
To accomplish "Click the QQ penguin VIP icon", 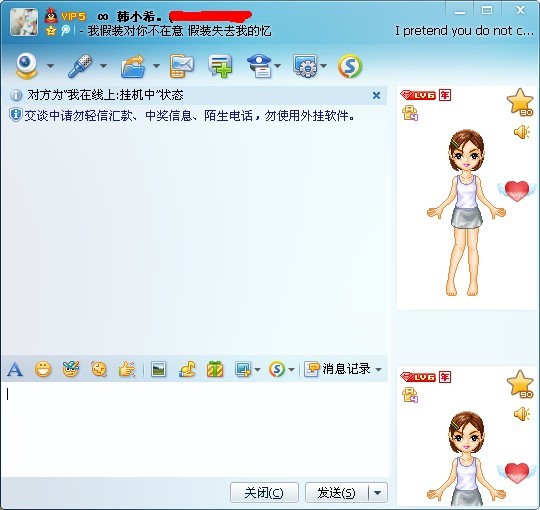I will [51, 15].
